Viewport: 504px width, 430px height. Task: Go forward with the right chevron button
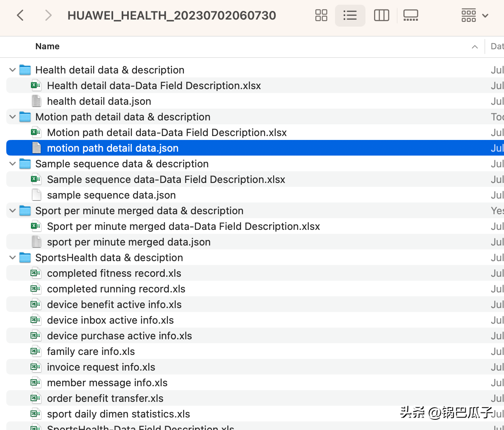tap(48, 16)
